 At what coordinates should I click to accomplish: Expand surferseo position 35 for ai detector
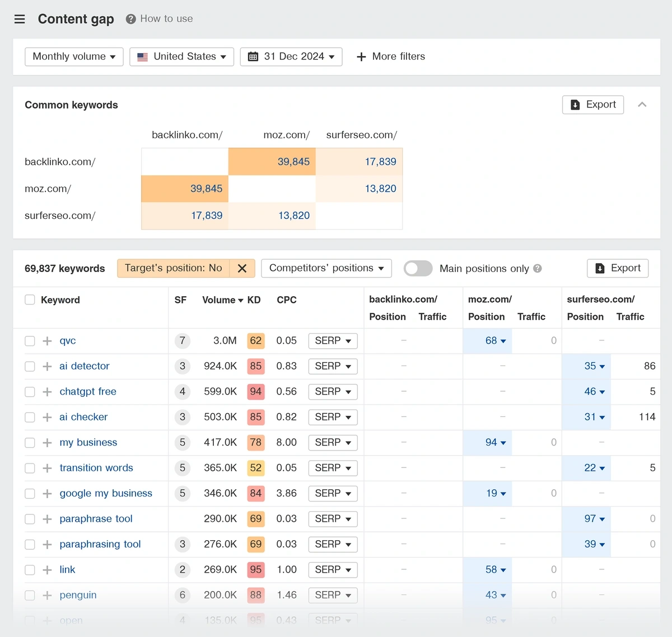coord(594,366)
